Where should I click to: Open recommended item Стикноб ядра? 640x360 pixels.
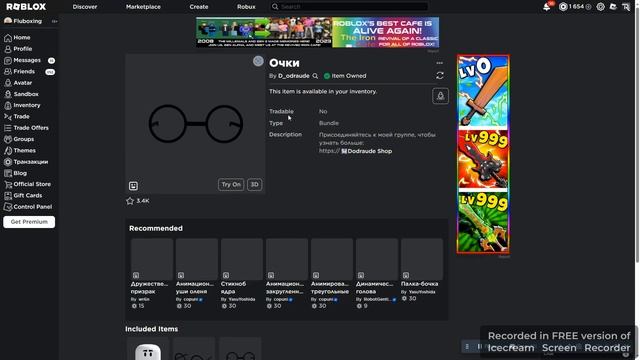point(242,273)
